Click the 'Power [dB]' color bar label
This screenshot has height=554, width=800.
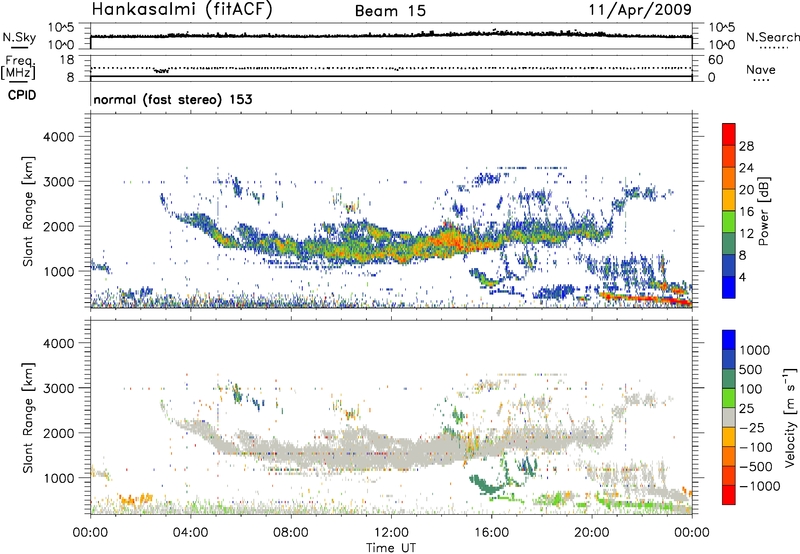tap(763, 211)
